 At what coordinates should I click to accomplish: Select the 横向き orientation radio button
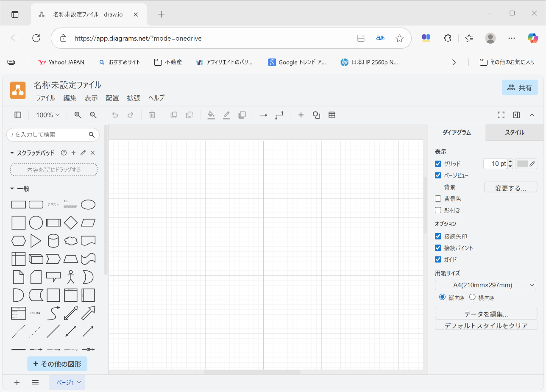point(473,297)
